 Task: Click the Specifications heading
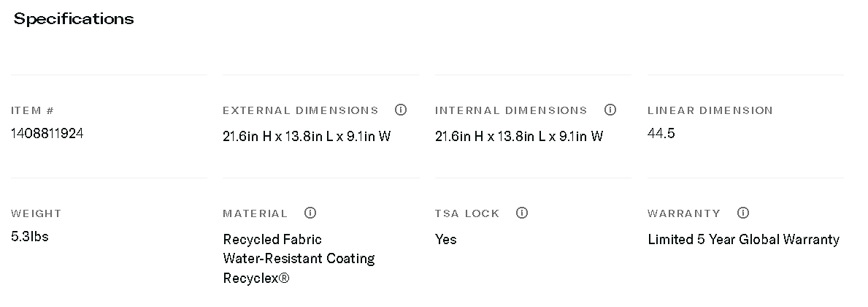[x=74, y=19]
